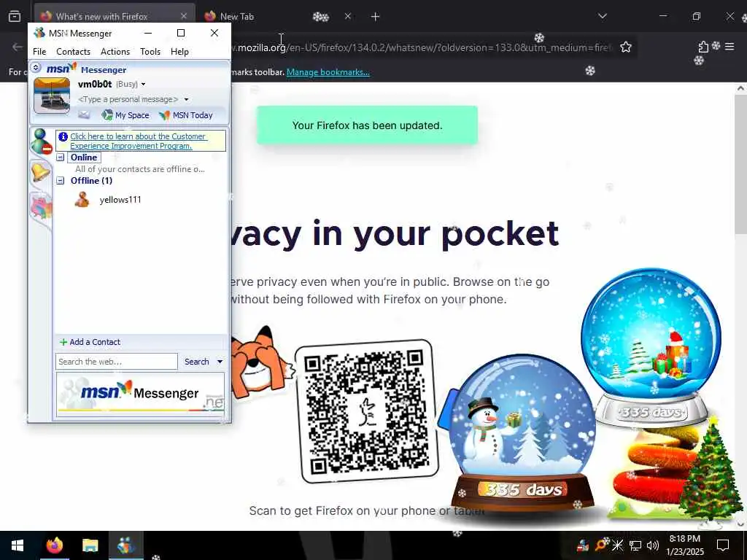Click the MSN Messenger banner ad
This screenshot has width=747, height=560.
click(x=140, y=394)
